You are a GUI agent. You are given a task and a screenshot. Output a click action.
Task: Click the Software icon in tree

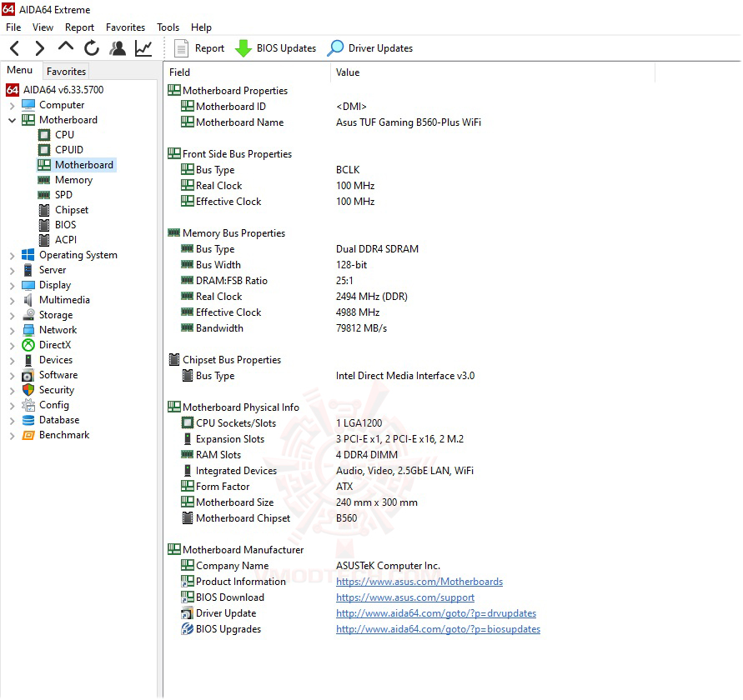click(28, 376)
